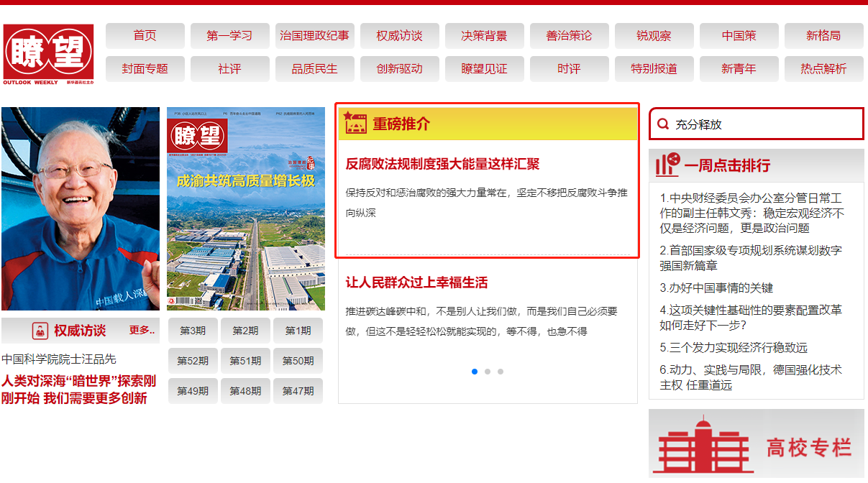868x483 pixels.
Task: Click the search magnifier icon
Action: [x=662, y=124]
